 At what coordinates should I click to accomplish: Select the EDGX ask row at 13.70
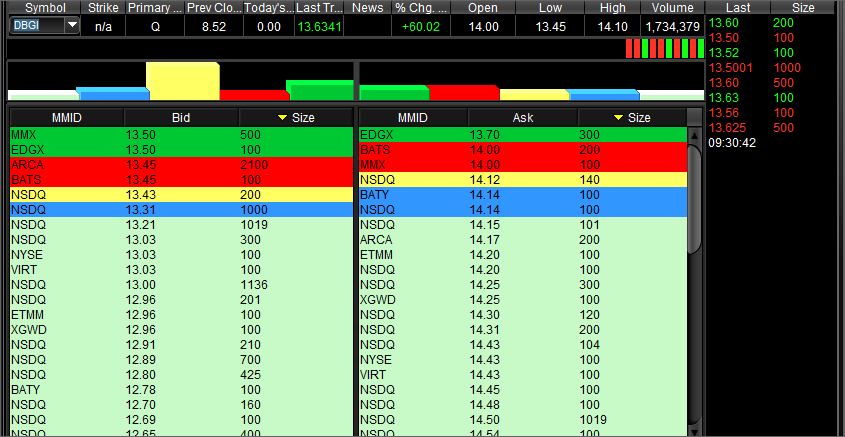[523, 135]
